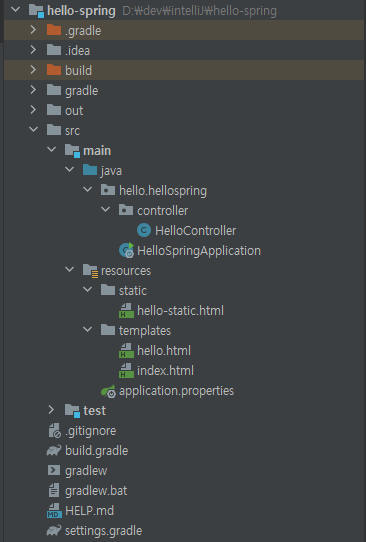
Task: Collapse the hello-spring project root
Action: coord(16,10)
